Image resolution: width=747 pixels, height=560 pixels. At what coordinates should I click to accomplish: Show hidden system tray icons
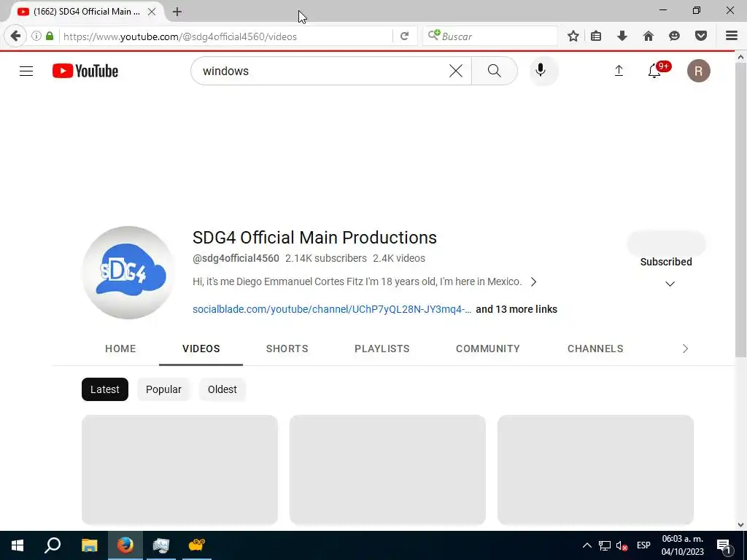pos(587,545)
